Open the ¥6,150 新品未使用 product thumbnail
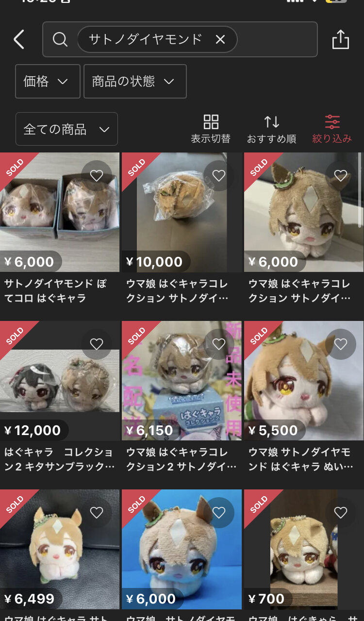364x621 pixels. coord(182,381)
